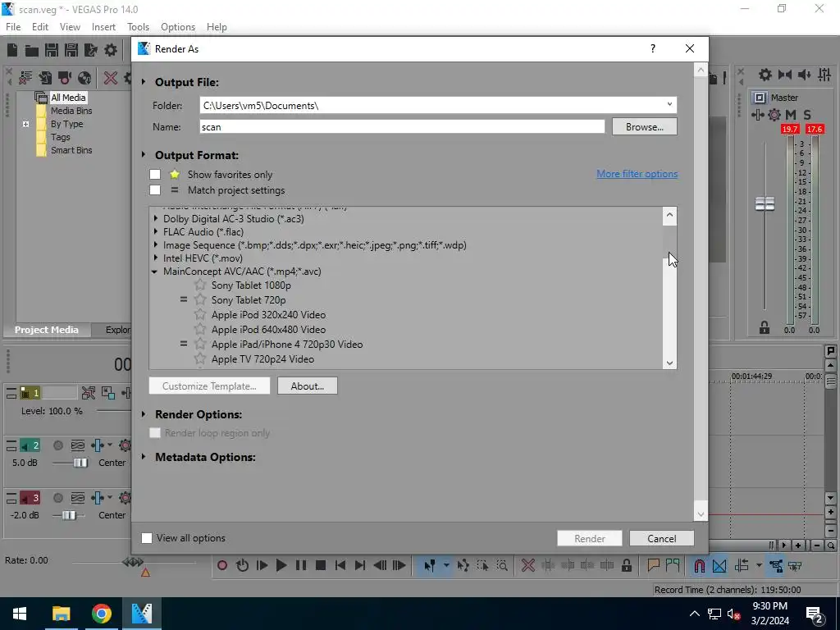Viewport: 840px width, 630px height.
Task: Click Go to Start transport button
Action: (340, 565)
